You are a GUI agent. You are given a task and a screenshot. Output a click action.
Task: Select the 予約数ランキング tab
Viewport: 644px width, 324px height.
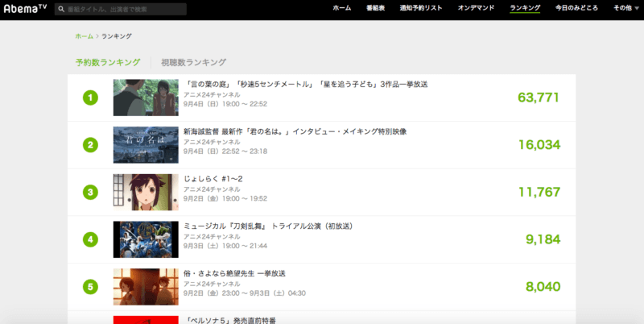pyautogui.click(x=108, y=62)
